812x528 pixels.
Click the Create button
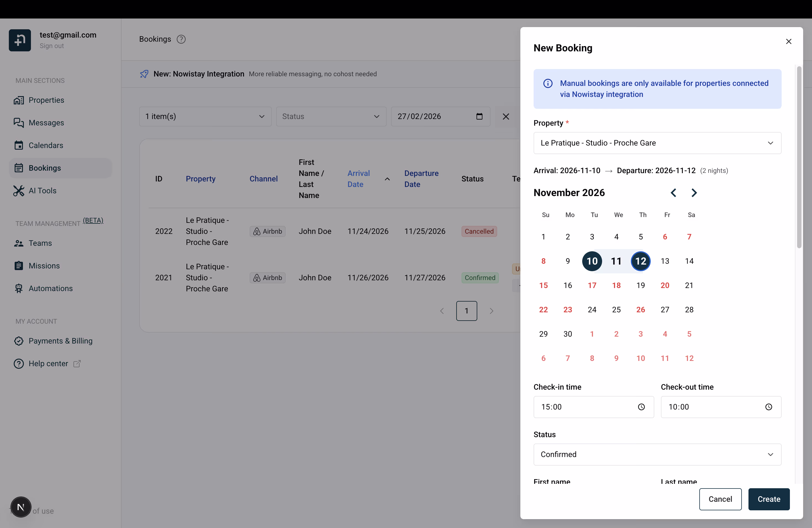[769, 499]
